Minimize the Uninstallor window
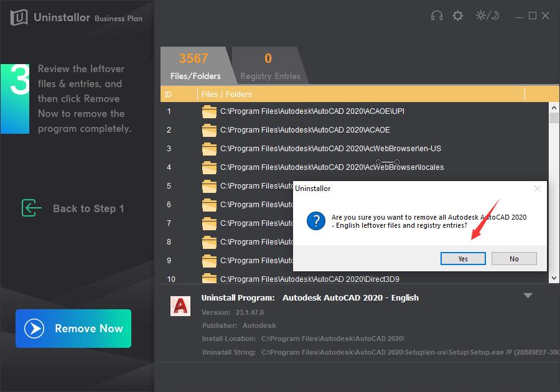The image size is (560, 392). tap(520, 16)
